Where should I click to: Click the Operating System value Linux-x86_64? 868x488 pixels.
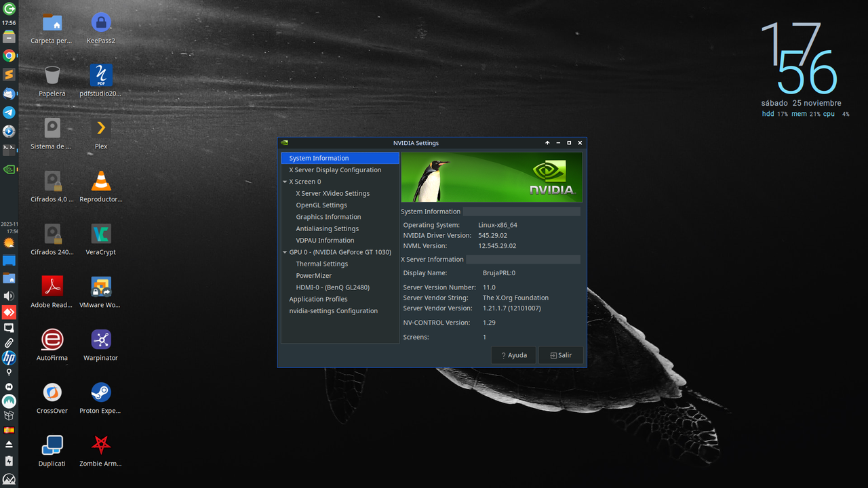[x=498, y=225]
